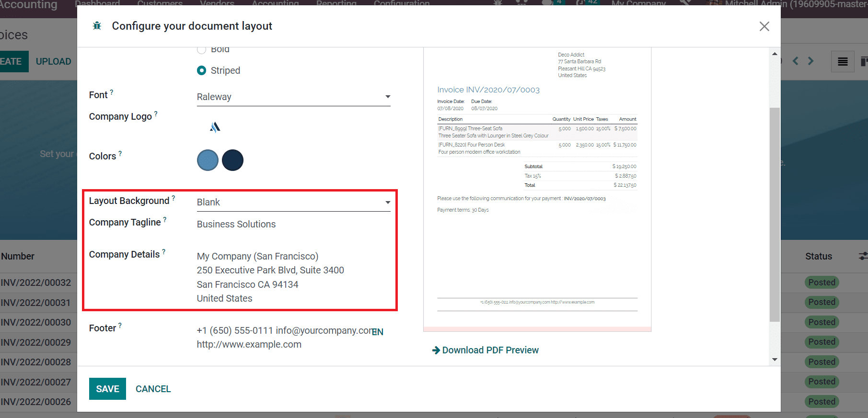Pick the light blue primary color swatch
868x418 pixels.
208,160
